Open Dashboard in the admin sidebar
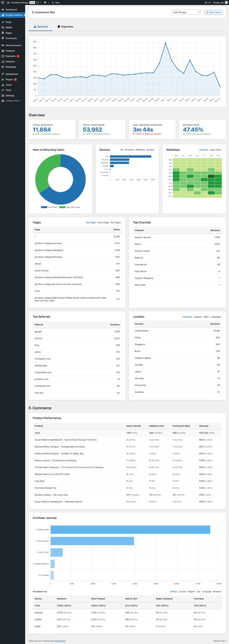Screen dimensions: 229x644 tap(12, 10)
